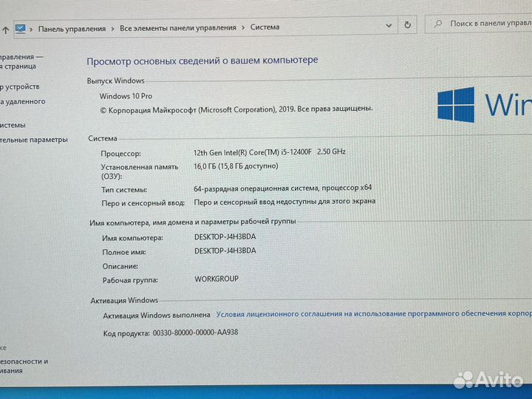Viewport: 532px width, 399px height.
Task: Open Control Panel home page link
Action: (21, 61)
